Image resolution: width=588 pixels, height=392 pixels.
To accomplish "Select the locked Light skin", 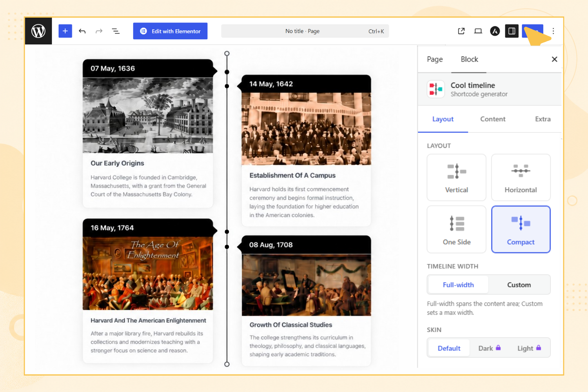I will [529, 348].
